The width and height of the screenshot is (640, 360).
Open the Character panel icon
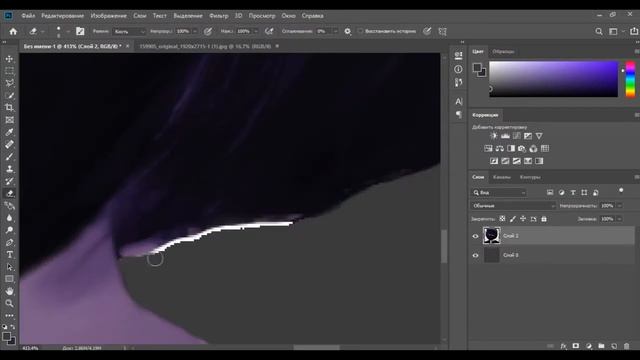tap(459, 101)
